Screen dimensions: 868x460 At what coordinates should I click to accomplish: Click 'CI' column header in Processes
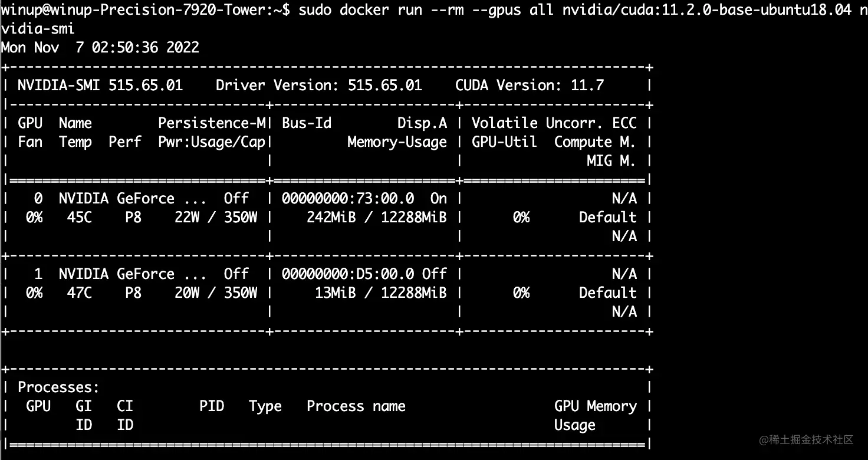(x=125, y=406)
